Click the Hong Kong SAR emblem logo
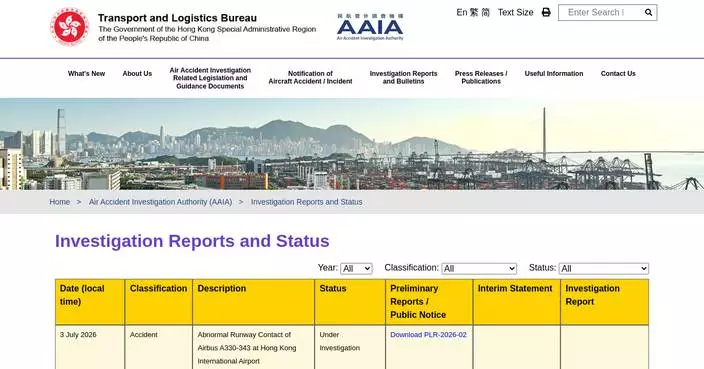 tap(70, 26)
